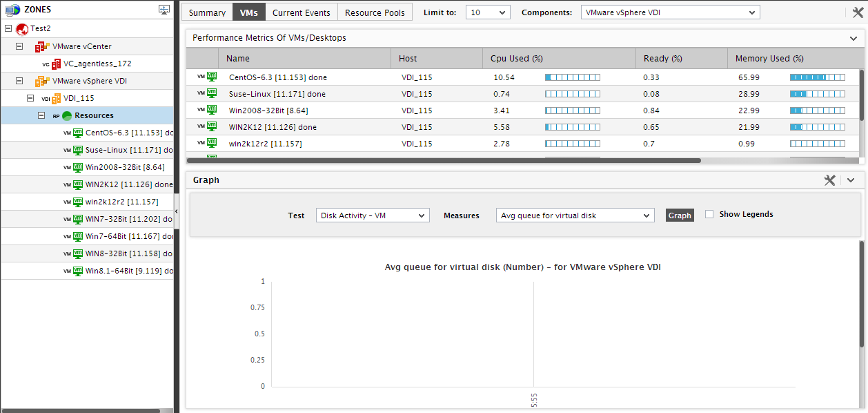The width and height of the screenshot is (868, 413).
Task: Click the ZONES monitor icon in header
Action: click(x=12, y=10)
